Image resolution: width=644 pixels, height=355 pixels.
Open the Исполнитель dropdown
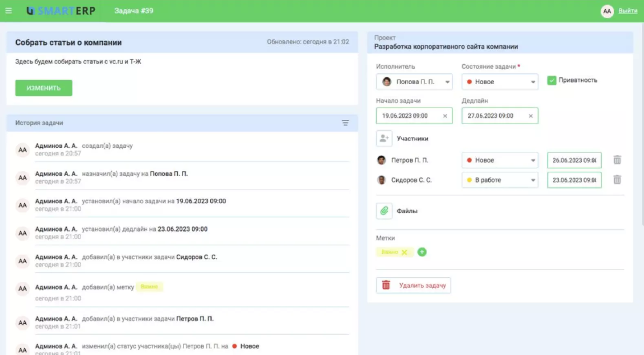(x=414, y=82)
